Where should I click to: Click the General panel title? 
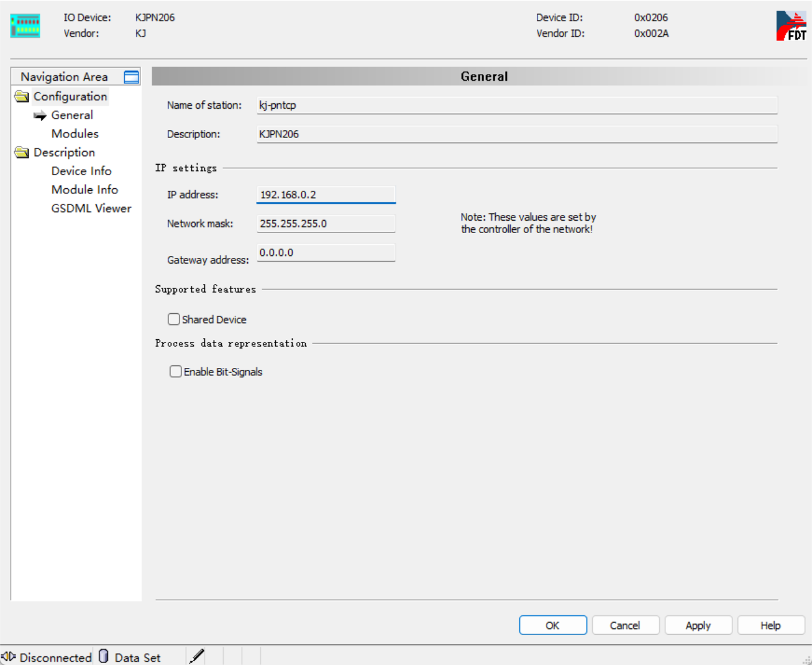pyautogui.click(x=484, y=76)
